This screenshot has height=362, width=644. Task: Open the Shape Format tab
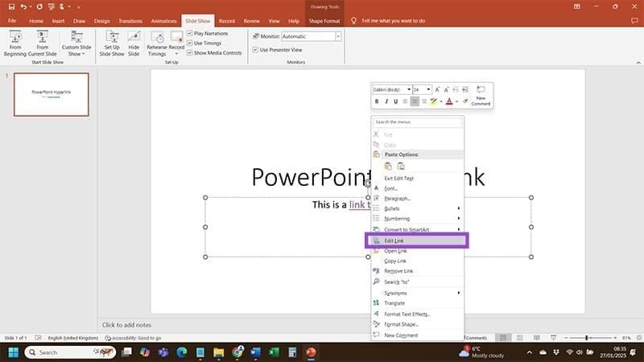[324, 21]
